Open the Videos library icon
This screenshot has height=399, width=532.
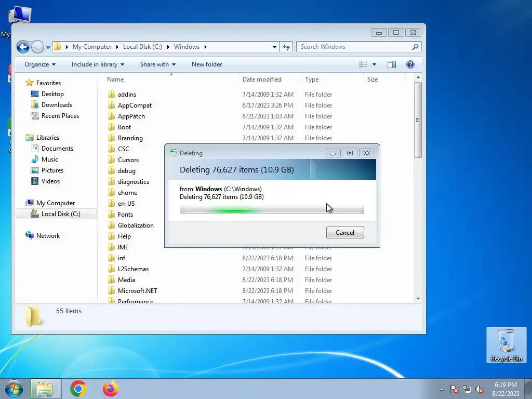click(x=35, y=181)
